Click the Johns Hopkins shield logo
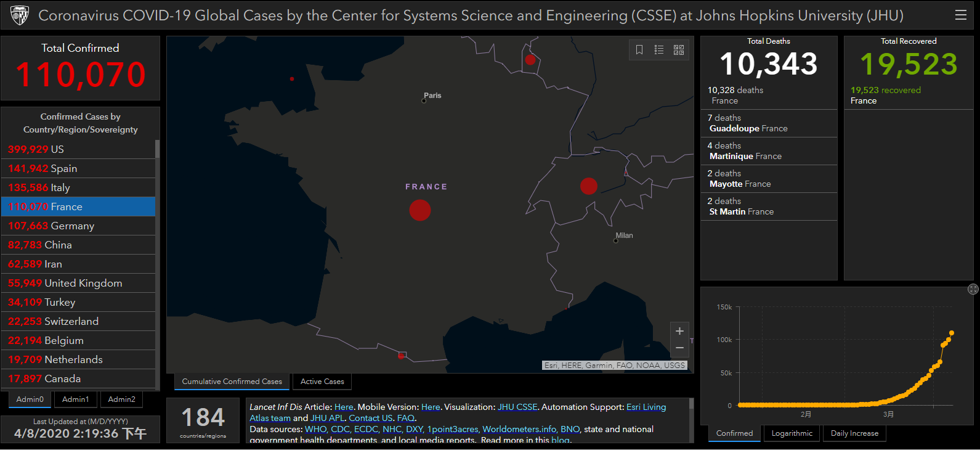Viewport: 980px width, 450px height. tap(20, 15)
